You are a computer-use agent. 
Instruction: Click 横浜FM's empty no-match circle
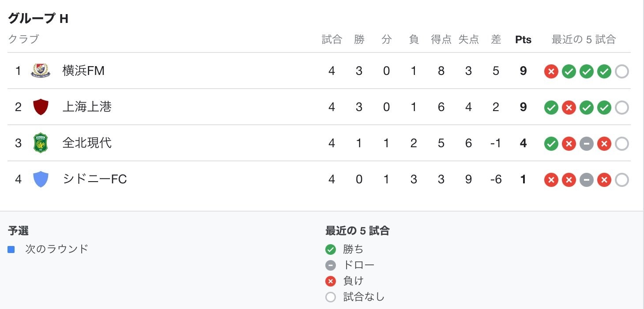[x=621, y=71]
